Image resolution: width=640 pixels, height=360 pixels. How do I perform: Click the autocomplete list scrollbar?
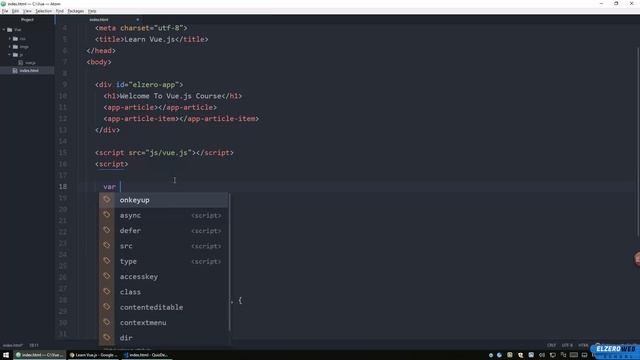click(x=229, y=261)
